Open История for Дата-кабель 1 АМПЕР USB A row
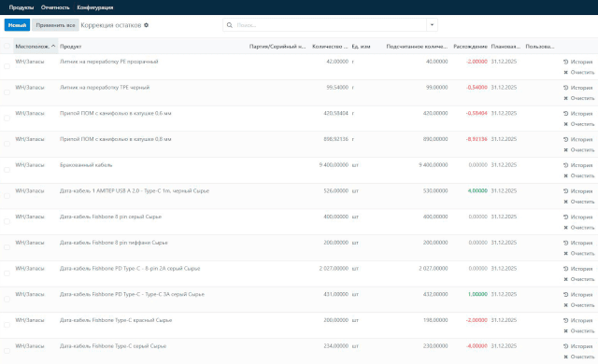The width and height of the screenshot is (598, 364). tap(577, 191)
